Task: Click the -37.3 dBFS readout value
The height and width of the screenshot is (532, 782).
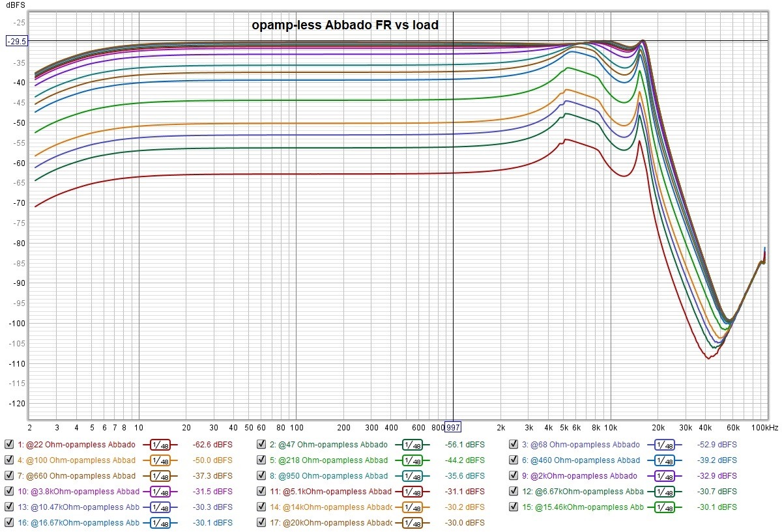Action: (212, 477)
